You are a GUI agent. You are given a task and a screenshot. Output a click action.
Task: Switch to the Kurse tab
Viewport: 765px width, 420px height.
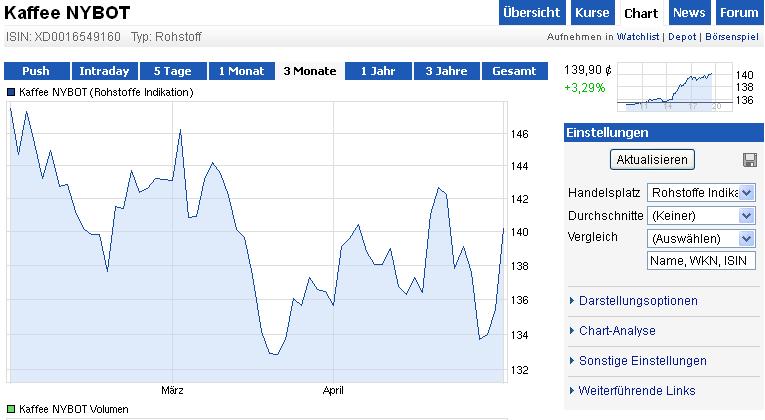[591, 13]
